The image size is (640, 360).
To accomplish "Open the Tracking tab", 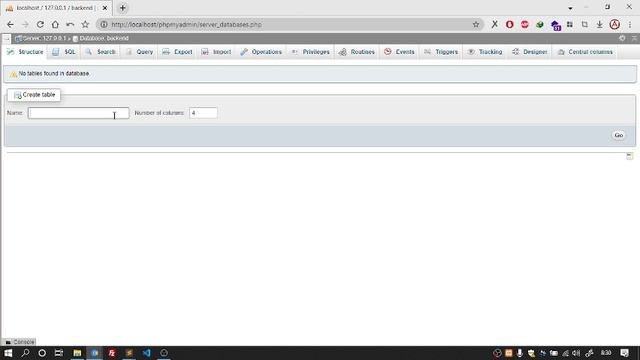I will pyautogui.click(x=484, y=52).
